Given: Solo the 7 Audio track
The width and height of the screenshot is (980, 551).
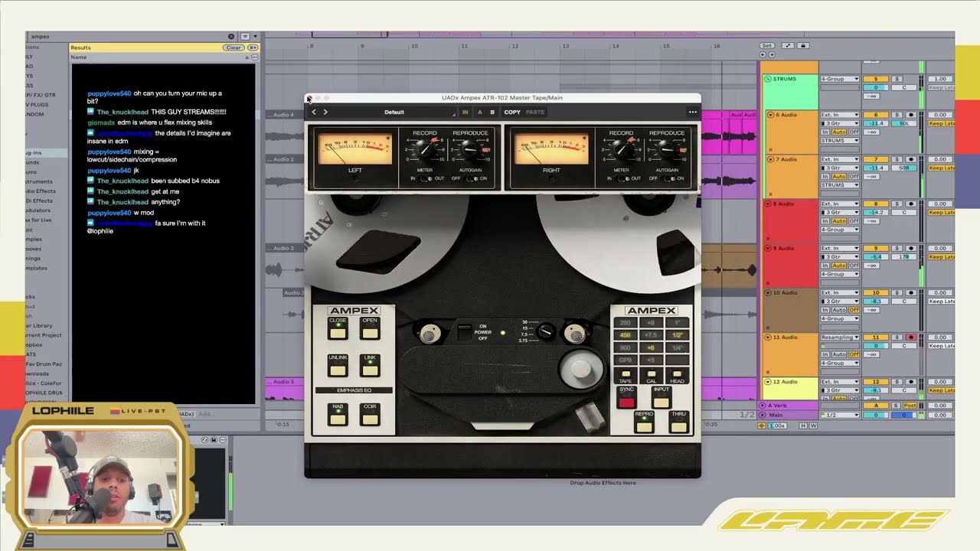Looking at the screenshot, I should click(897, 159).
